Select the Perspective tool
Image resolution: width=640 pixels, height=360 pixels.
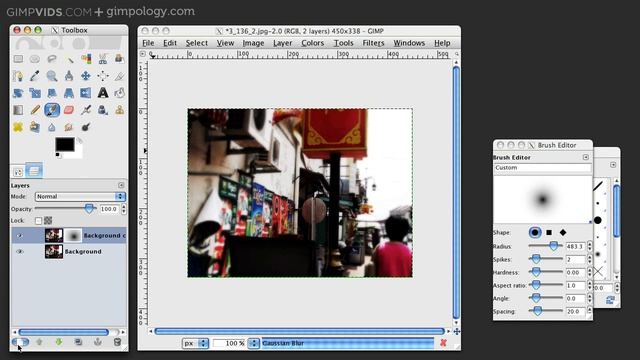pos(69,93)
